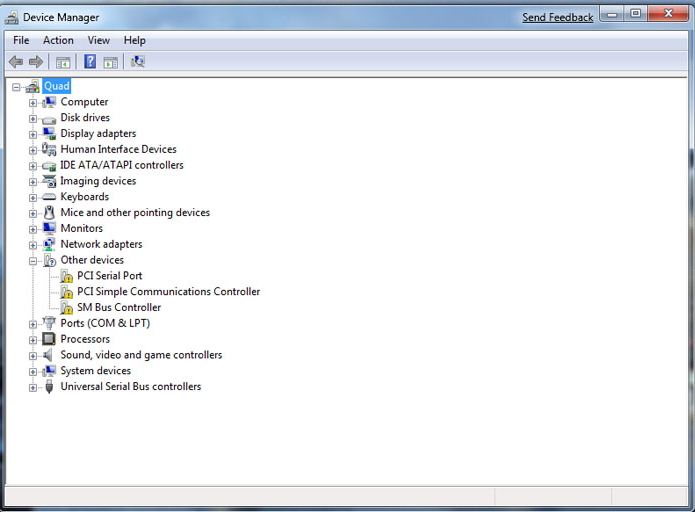Select the Quad root computer node
The width and height of the screenshot is (695, 512).
tap(56, 86)
